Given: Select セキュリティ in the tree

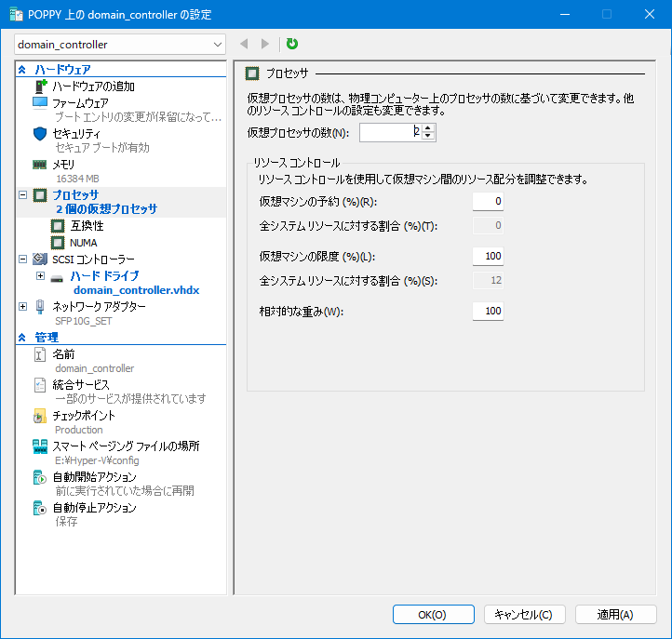Looking at the screenshot, I should pyautogui.click(x=76, y=134).
